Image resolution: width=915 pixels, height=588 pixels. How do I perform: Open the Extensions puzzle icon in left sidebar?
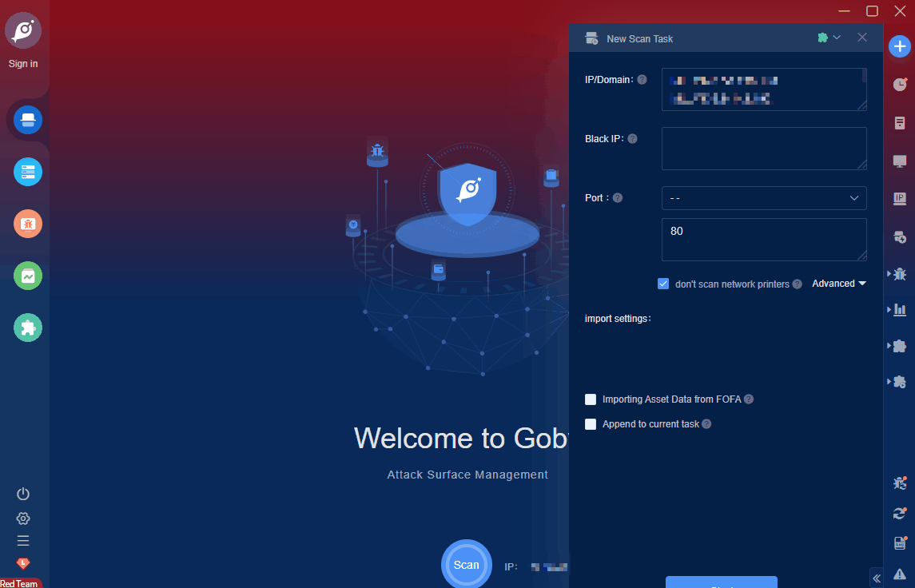pos(28,328)
